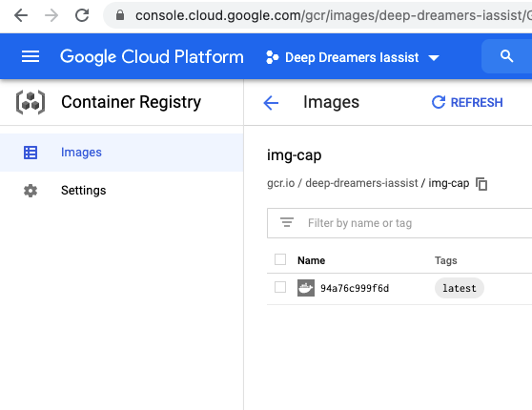The width and height of the screenshot is (532, 410).
Task: Reload the page with browser refresh icon
Action: tap(82, 15)
